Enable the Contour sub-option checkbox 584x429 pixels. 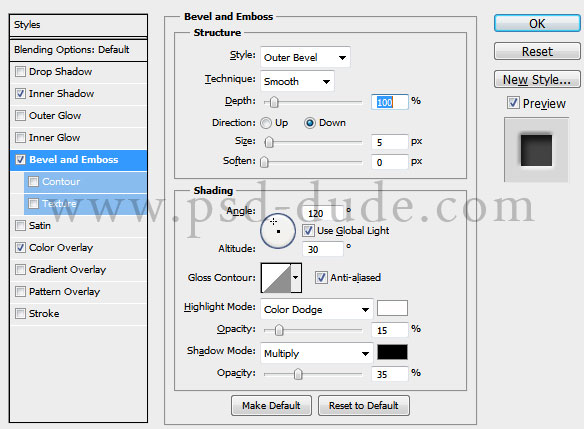click(34, 181)
